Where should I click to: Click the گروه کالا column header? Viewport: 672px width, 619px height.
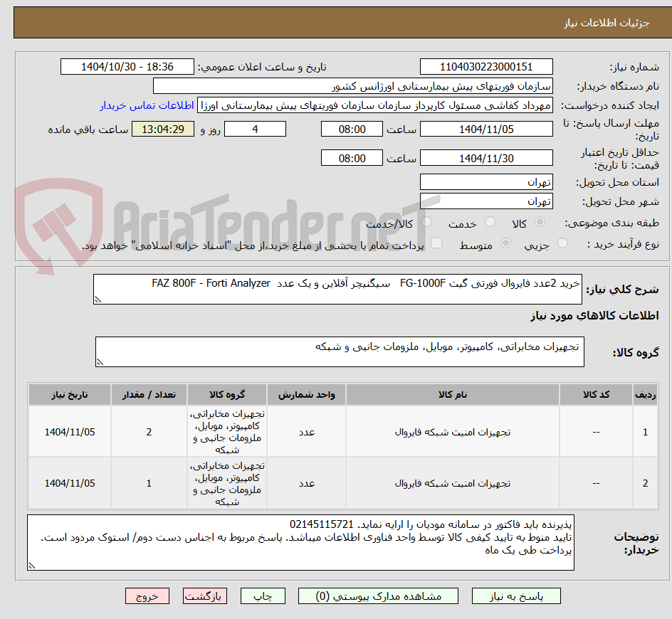pyautogui.click(x=227, y=395)
